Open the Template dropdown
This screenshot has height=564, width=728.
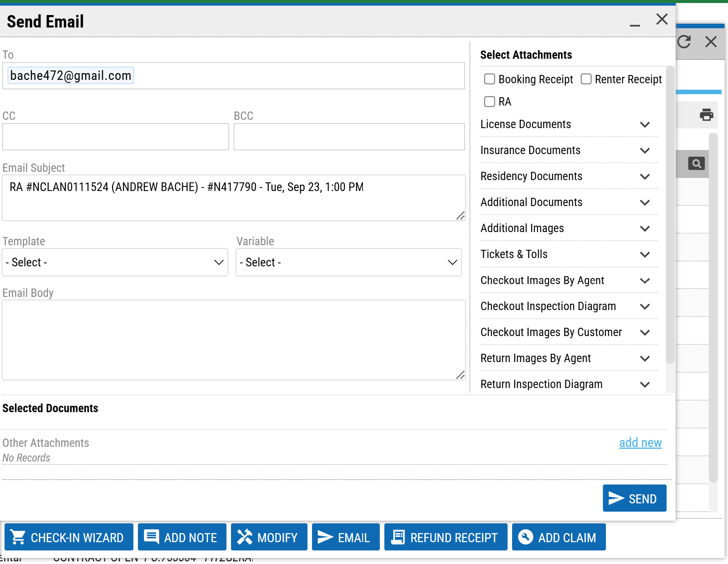pyautogui.click(x=115, y=262)
